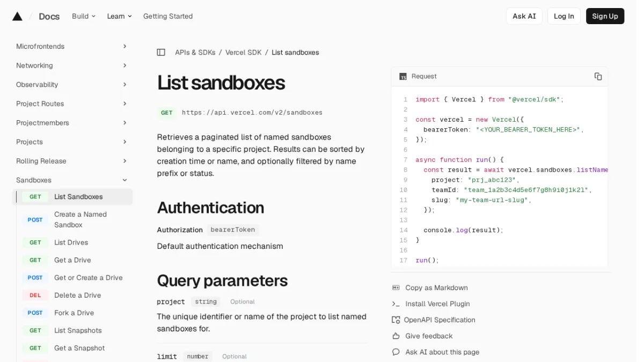Click the string type tag

coord(206,302)
